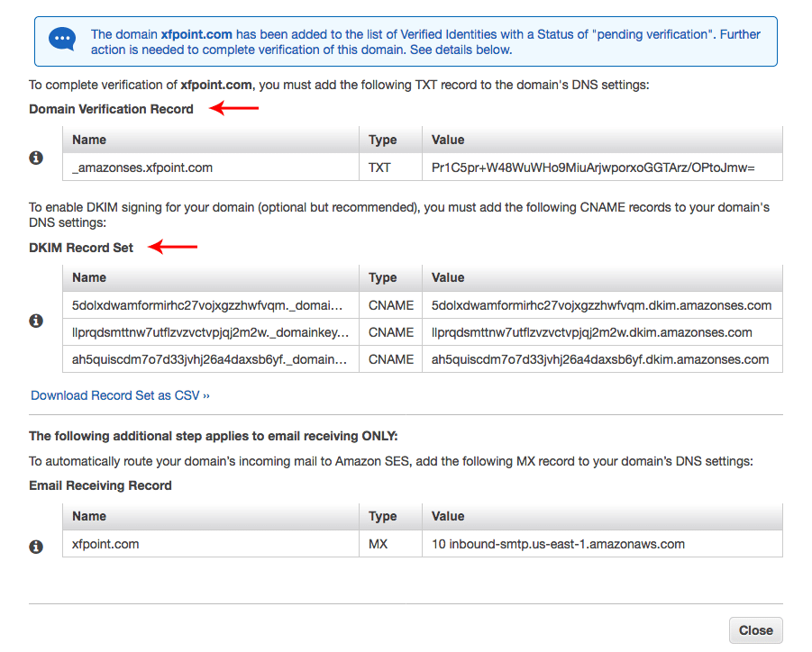This screenshot has width=812, height=652.
Task: Select DKIM name starting with llprqdsmttnw7 in Name column
Action: [210, 332]
